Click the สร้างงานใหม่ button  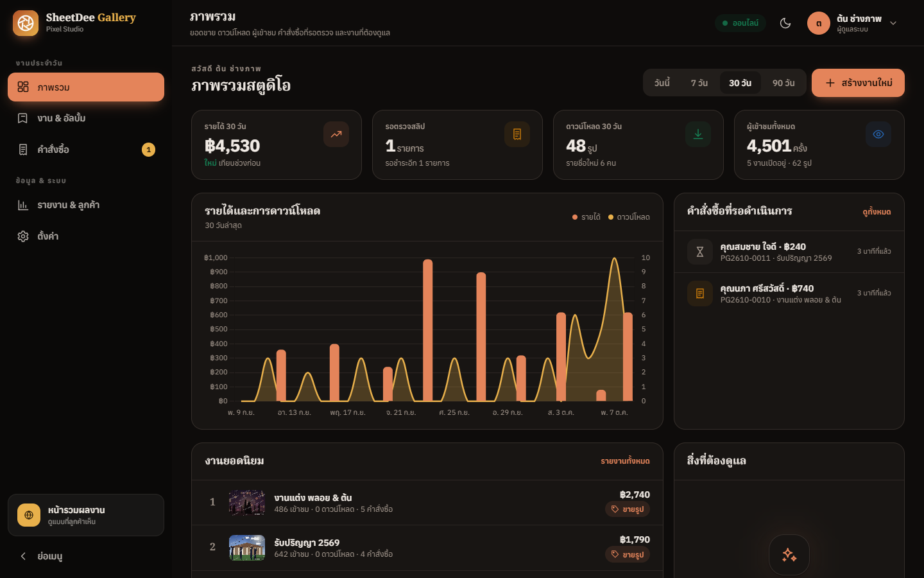[858, 83]
